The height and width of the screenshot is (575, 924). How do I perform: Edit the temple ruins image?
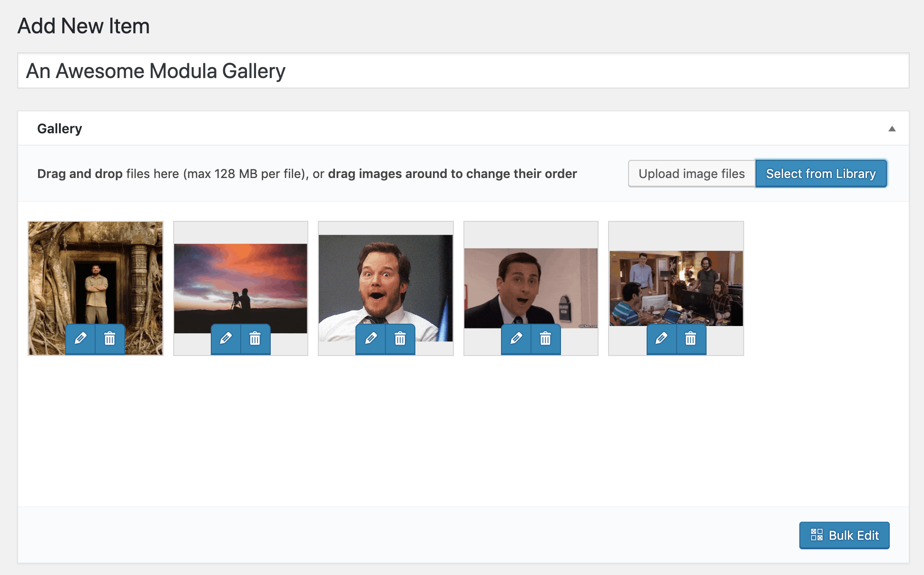[x=80, y=339]
